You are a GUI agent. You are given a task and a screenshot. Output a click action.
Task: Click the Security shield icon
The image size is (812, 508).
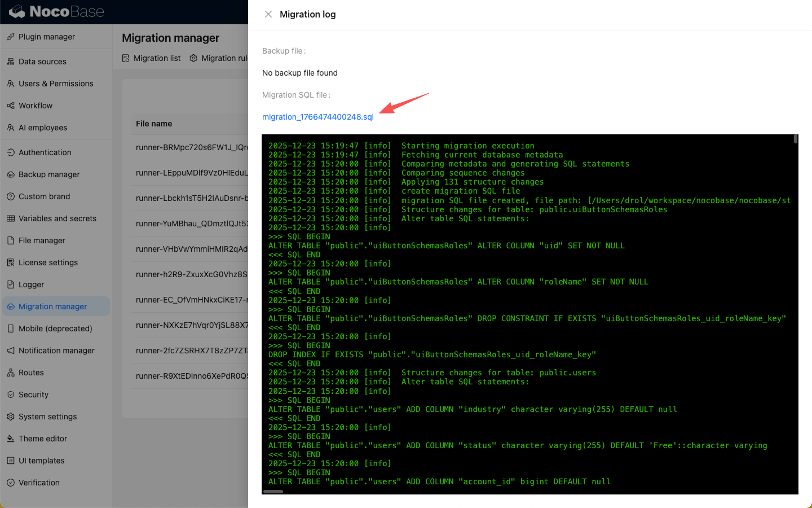point(11,395)
